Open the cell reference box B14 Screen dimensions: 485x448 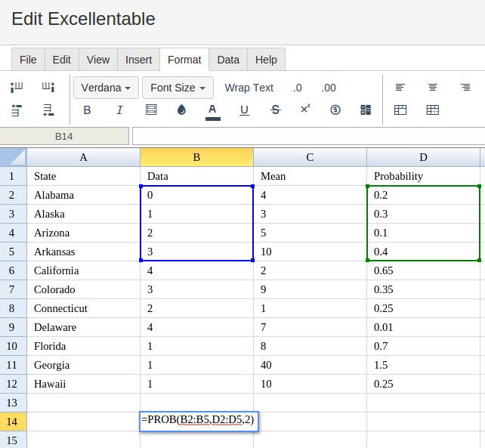(x=64, y=136)
